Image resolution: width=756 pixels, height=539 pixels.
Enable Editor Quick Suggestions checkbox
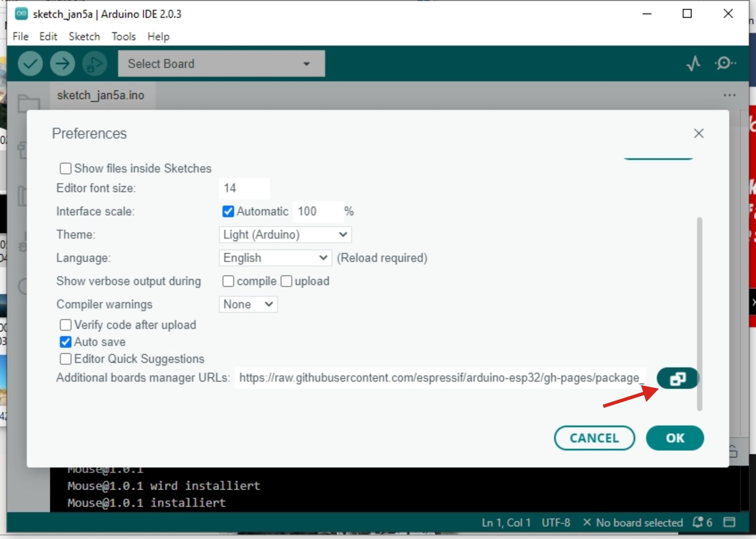coord(66,359)
